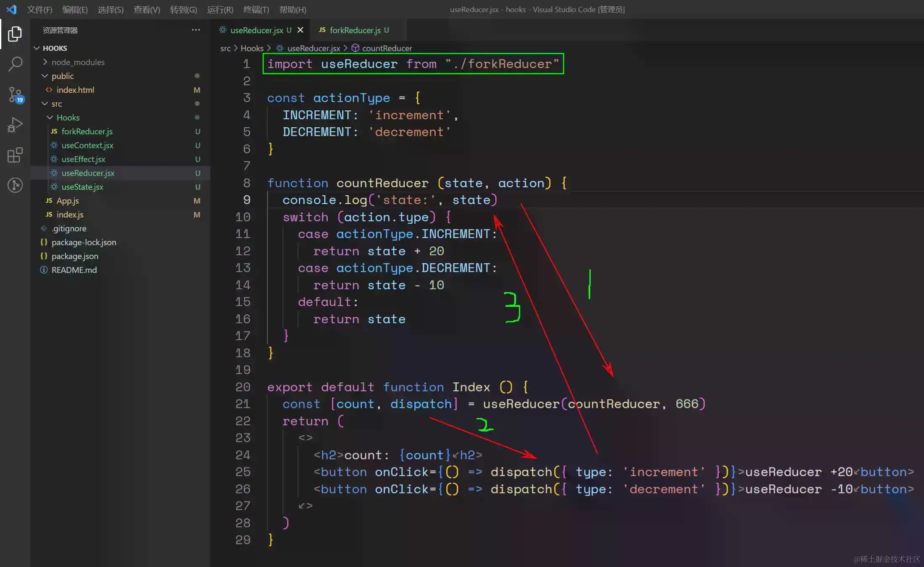Screen dimensions: 924x567
Task: Collapse the Hooks folder
Action: coord(50,118)
